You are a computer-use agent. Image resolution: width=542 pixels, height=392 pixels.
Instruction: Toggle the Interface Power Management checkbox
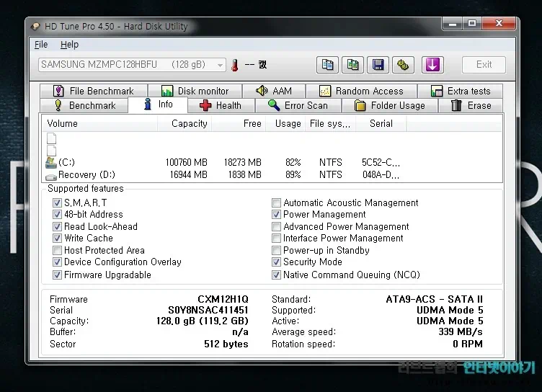point(276,239)
